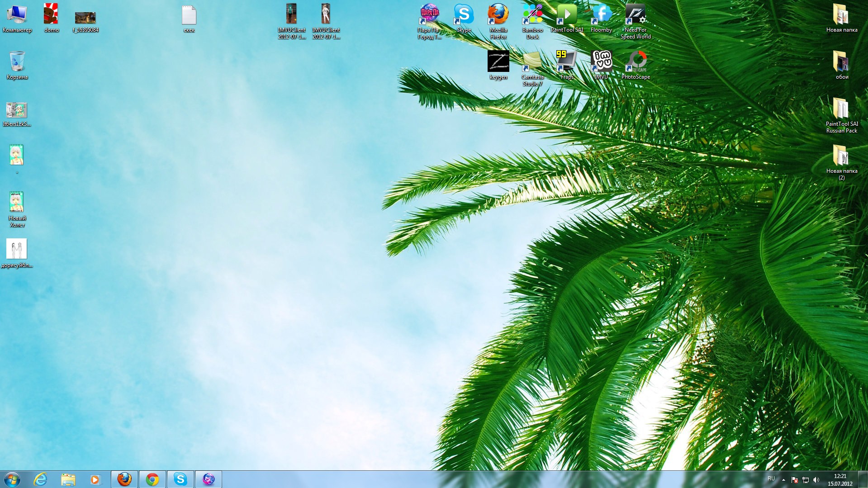Select the екек text file
Viewport: 868px width, 488px height.
click(189, 19)
